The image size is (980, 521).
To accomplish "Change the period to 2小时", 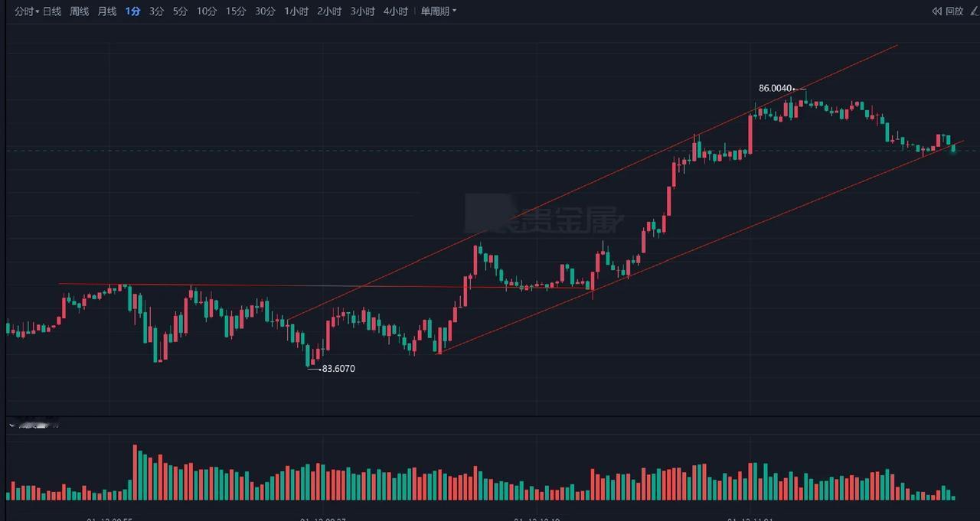I will (329, 11).
